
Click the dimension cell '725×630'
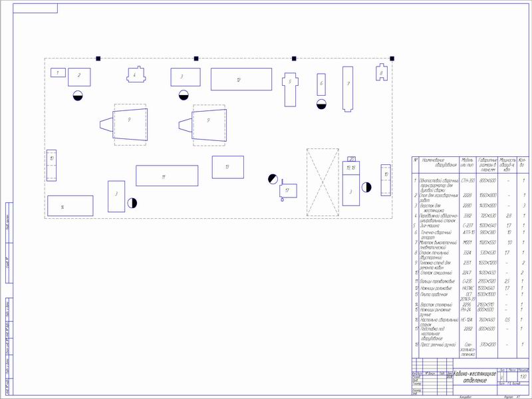488,215
